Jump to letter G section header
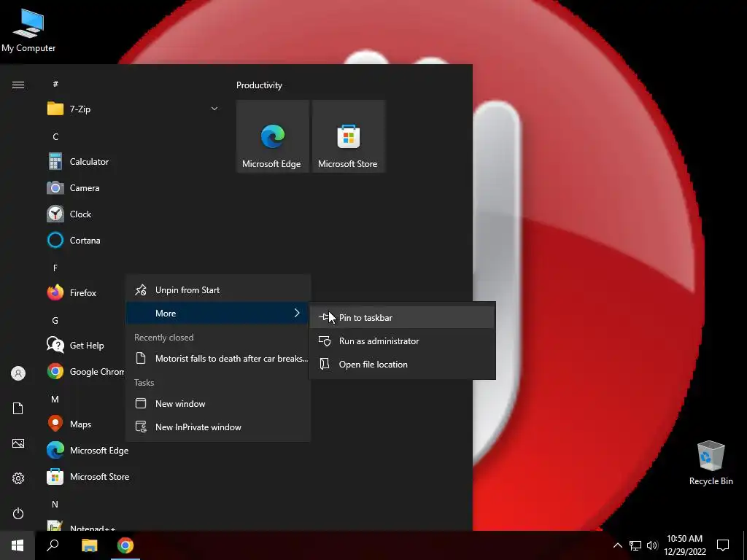The width and height of the screenshot is (747, 560). tap(55, 321)
